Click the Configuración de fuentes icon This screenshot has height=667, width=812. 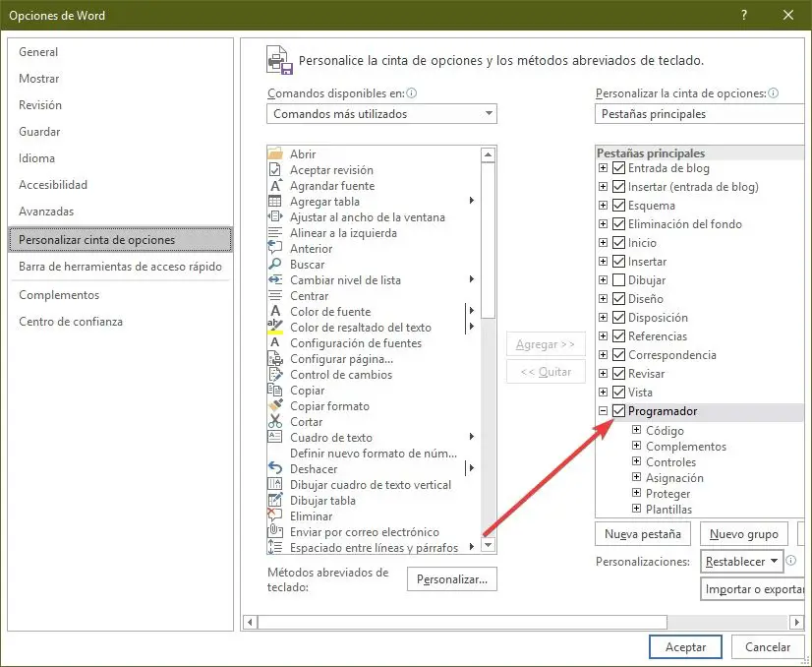point(275,342)
